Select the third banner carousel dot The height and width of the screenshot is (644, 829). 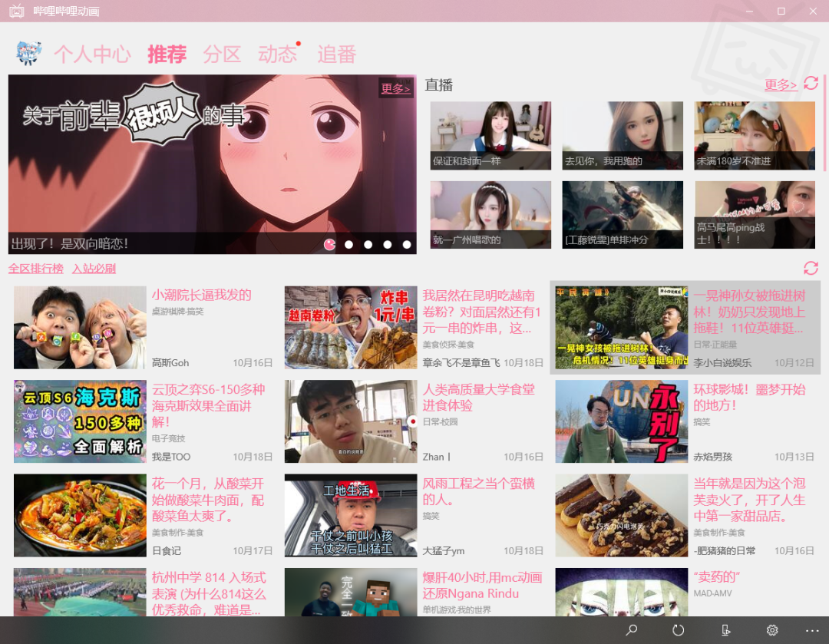click(368, 244)
